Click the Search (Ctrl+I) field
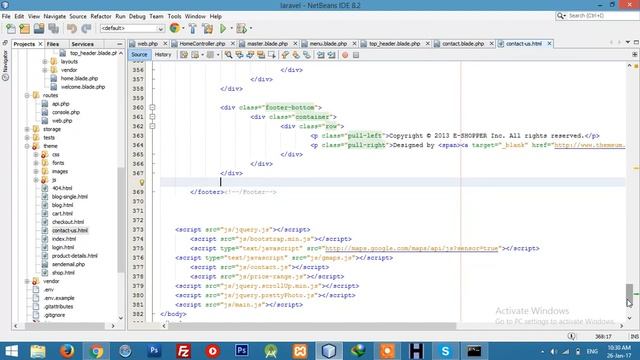This screenshot has height=360, width=640. click(597, 16)
